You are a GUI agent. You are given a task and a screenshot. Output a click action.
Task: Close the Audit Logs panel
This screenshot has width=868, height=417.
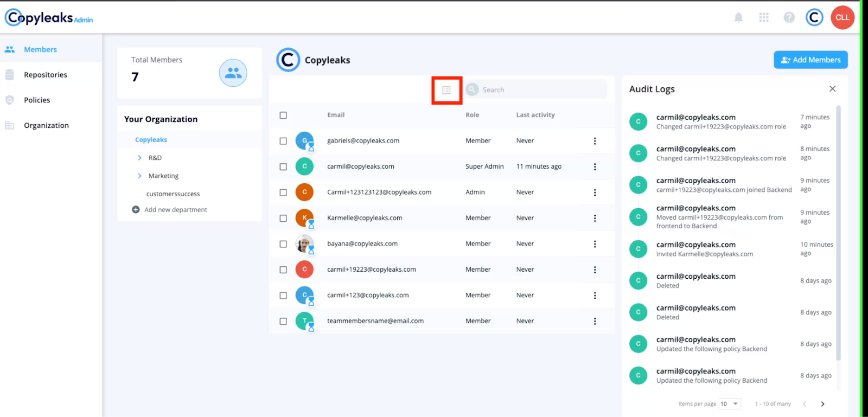[x=832, y=89]
